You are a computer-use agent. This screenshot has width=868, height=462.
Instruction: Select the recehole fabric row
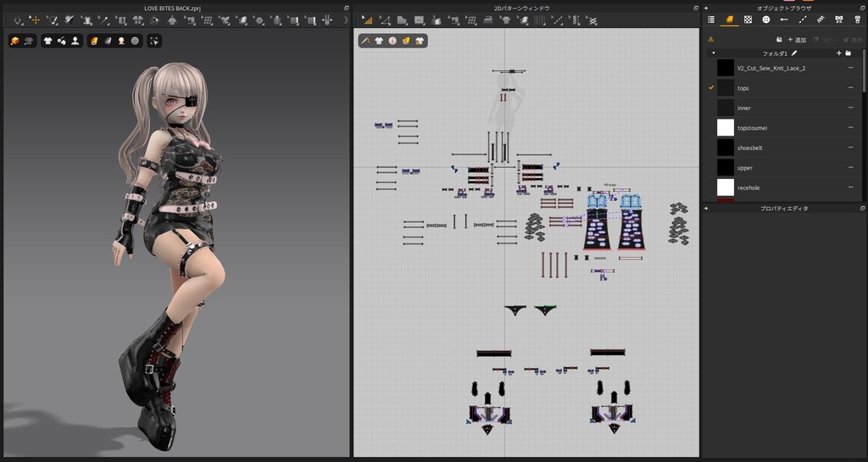click(x=784, y=187)
